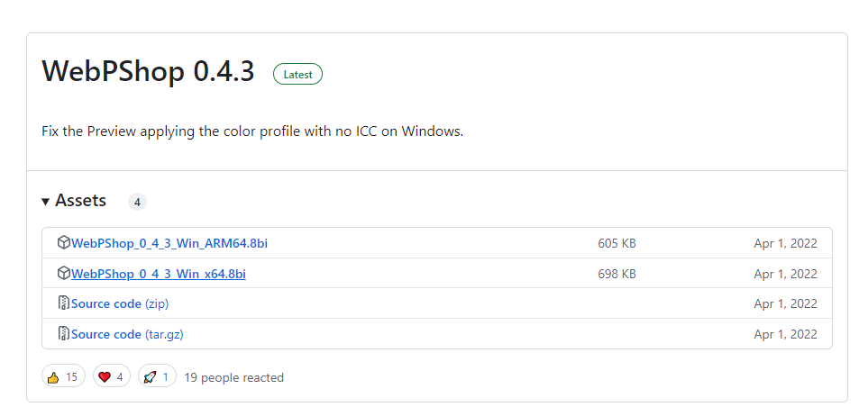
Task: Click the Assets count badge showing 4
Action: pyautogui.click(x=137, y=203)
